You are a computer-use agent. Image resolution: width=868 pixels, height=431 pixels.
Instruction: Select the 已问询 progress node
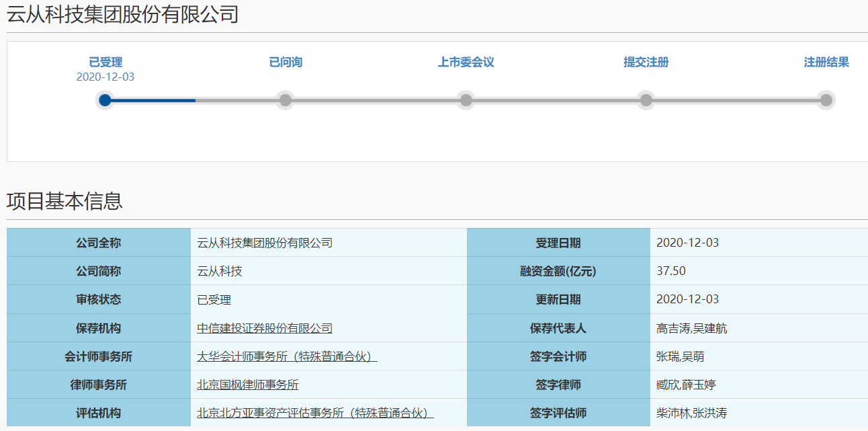[x=286, y=100]
